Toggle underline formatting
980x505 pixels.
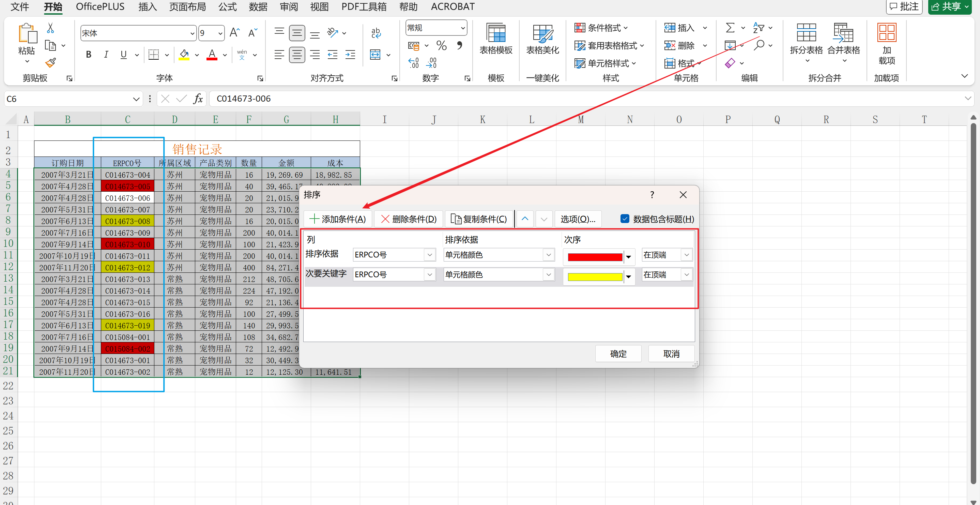(123, 55)
